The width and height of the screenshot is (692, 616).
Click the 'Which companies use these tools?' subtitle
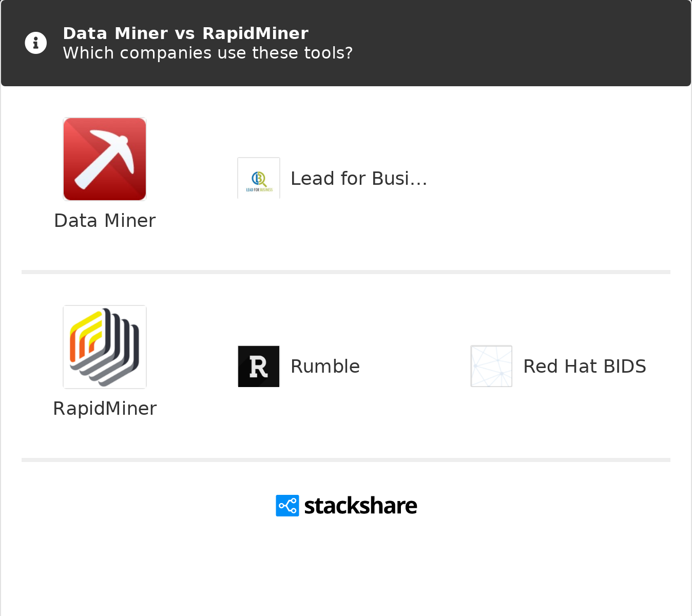pos(207,53)
